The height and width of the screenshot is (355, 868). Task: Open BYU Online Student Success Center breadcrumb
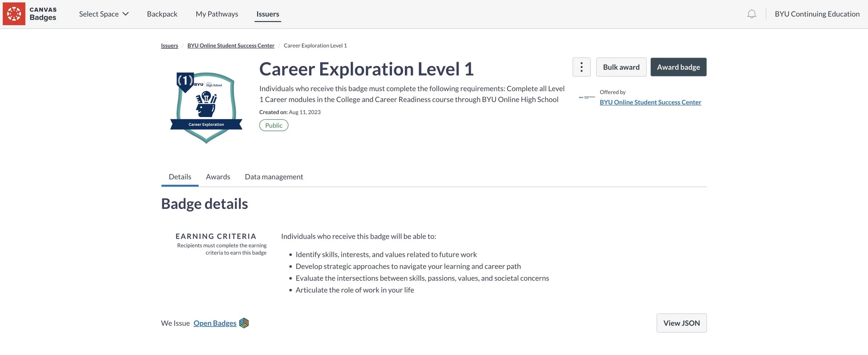pyautogui.click(x=231, y=45)
